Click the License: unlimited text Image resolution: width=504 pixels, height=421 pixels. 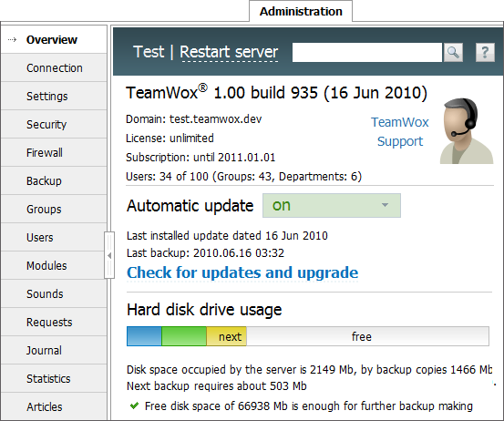pyautogui.click(x=170, y=139)
